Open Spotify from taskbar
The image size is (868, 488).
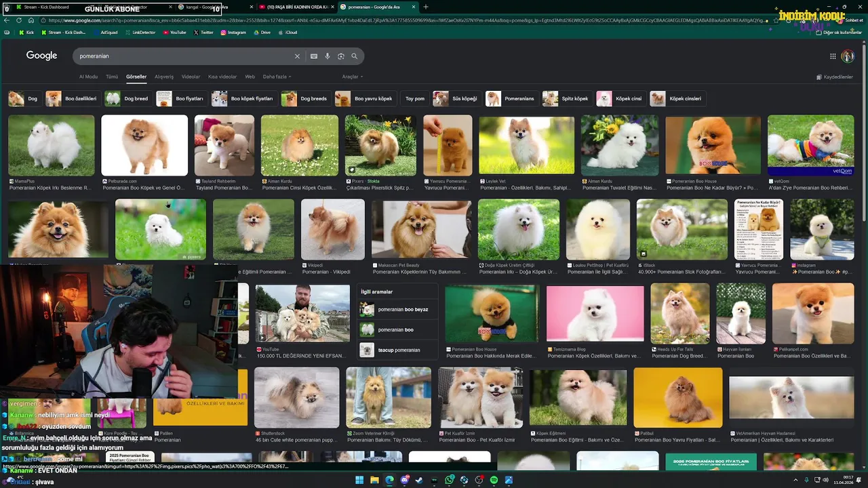click(x=494, y=480)
